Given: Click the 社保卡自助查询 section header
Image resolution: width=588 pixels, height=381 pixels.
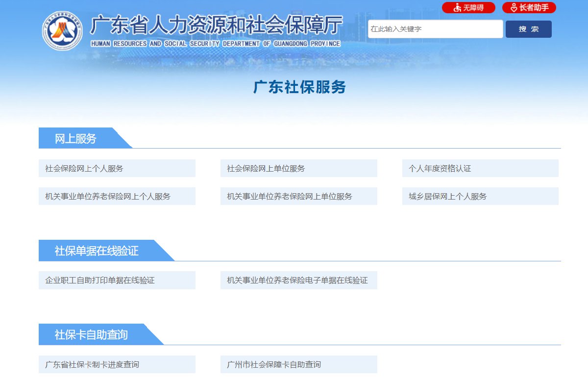Looking at the screenshot, I should pyautogui.click(x=91, y=335).
